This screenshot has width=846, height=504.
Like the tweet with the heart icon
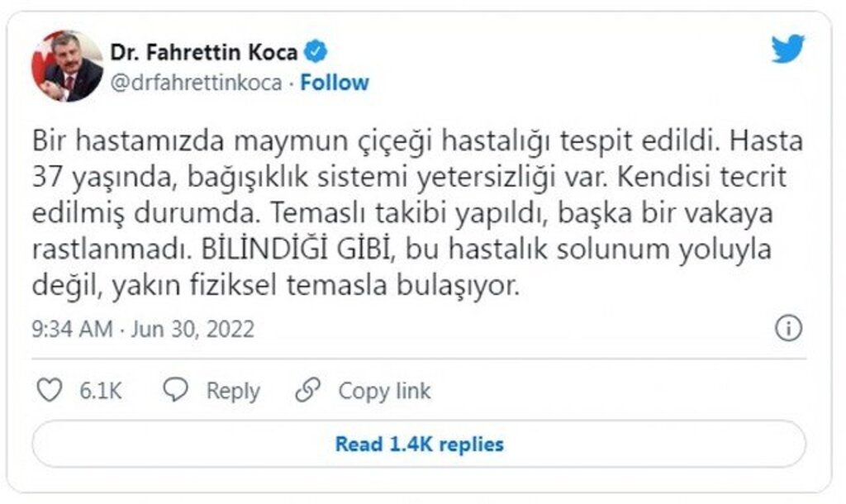point(50,390)
